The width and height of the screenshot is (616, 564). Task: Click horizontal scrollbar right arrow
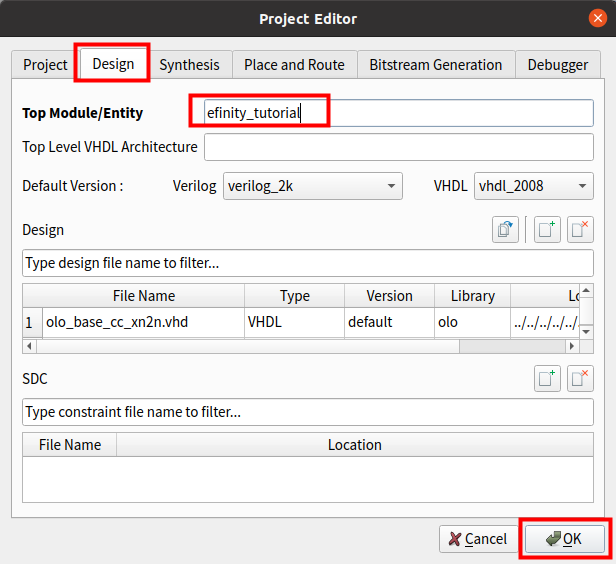(x=572, y=346)
